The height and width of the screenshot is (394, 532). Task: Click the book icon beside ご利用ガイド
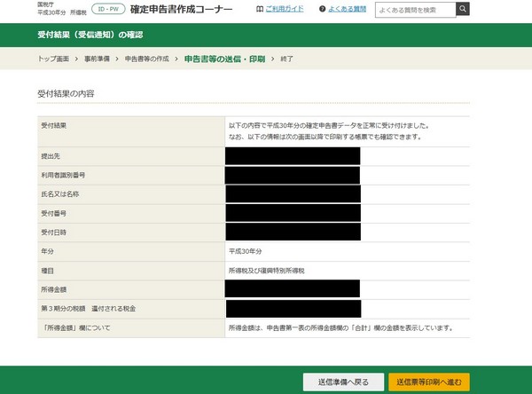coord(260,9)
